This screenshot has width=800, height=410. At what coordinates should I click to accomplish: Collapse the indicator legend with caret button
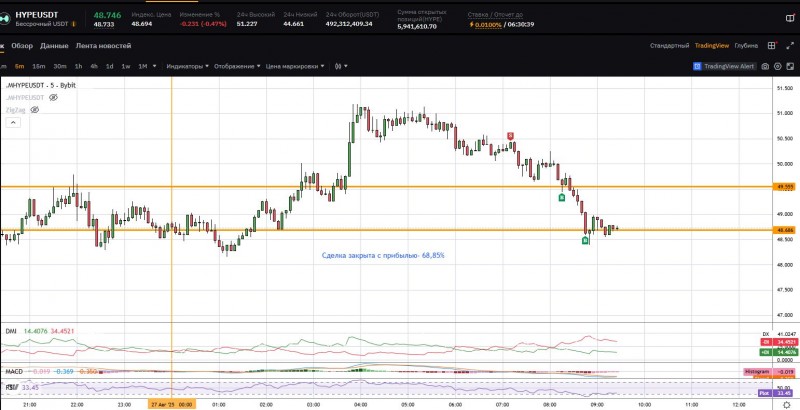coord(13,122)
